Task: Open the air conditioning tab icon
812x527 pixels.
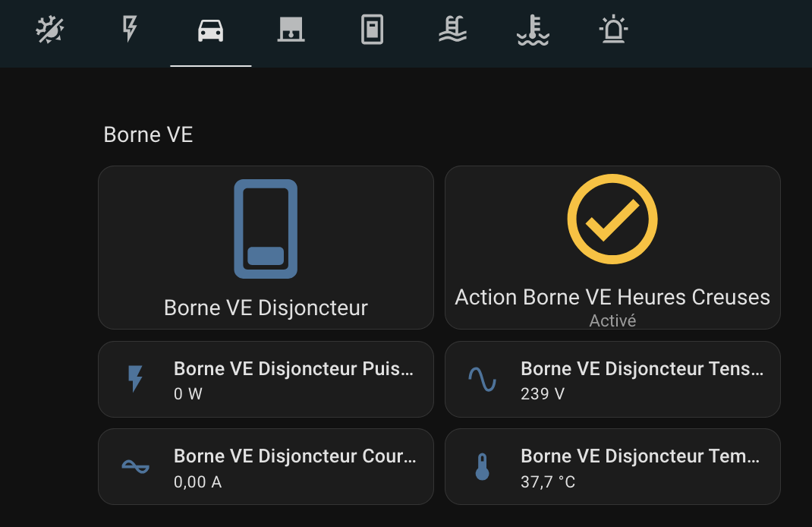Action: tap(50, 30)
